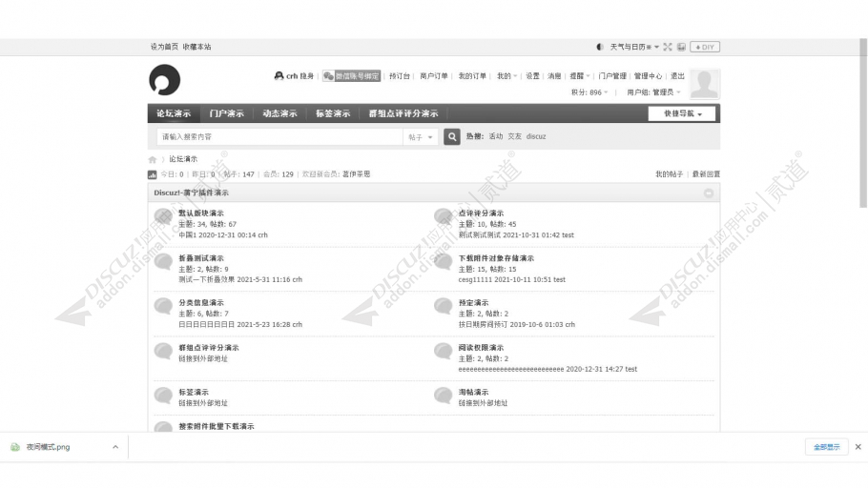Click the hot search term 活动
This screenshot has height=488, width=868.
(x=496, y=136)
